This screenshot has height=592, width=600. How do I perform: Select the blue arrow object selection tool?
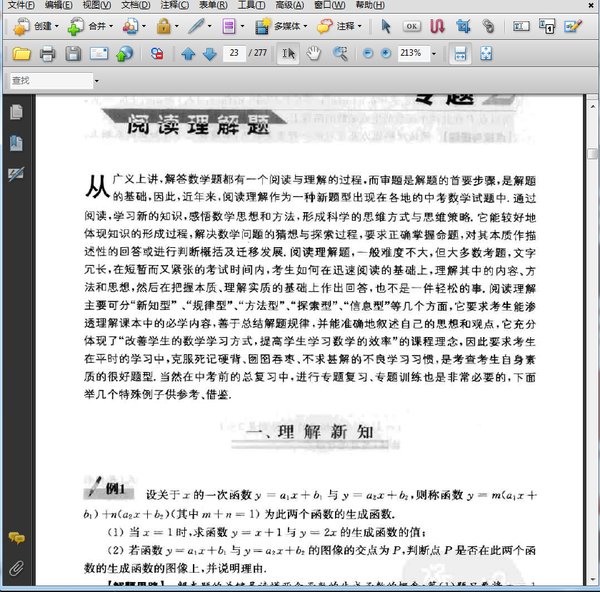pyautogui.click(x=386, y=26)
